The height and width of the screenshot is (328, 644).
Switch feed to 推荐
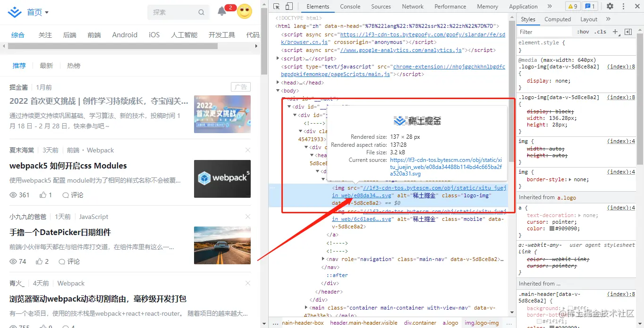(x=19, y=66)
